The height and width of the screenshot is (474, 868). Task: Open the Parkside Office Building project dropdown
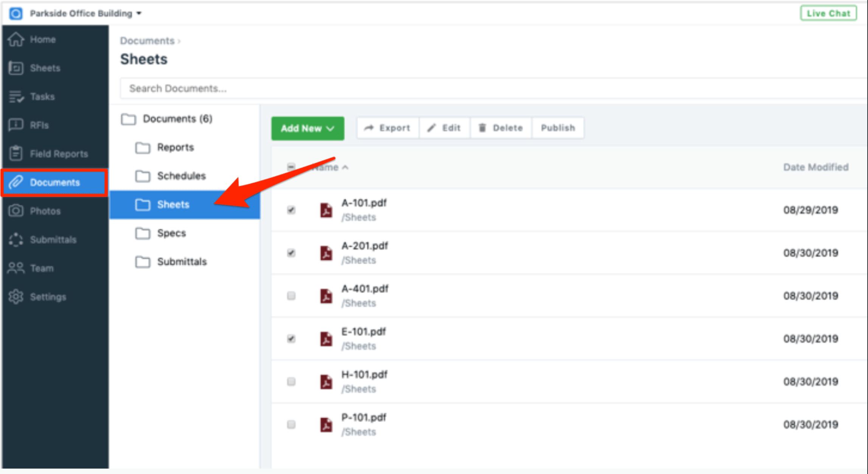pyautogui.click(x=86, y=14)
